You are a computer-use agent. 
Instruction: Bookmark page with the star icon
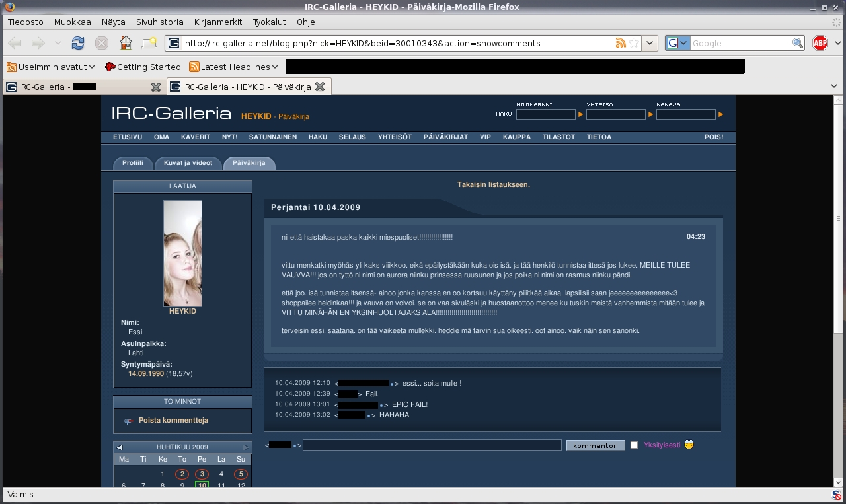click(x=634, y=43)
